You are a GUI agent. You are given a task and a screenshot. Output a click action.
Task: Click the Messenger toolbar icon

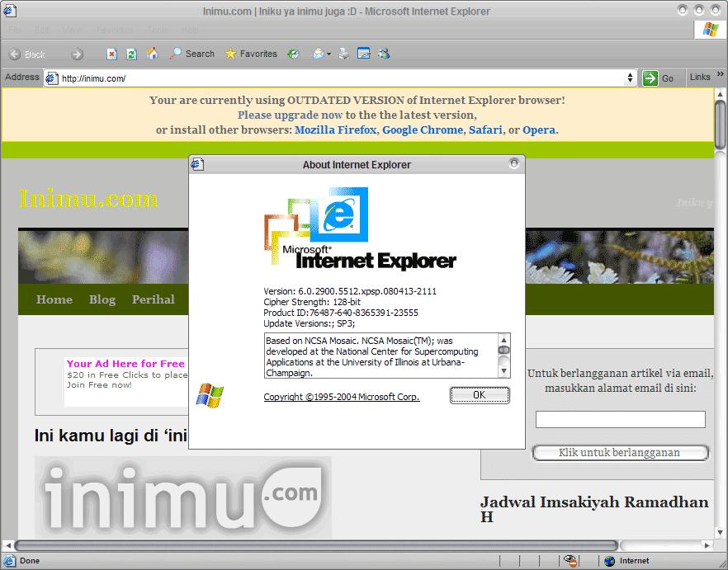pyautogui.click(x=384, y=54)
